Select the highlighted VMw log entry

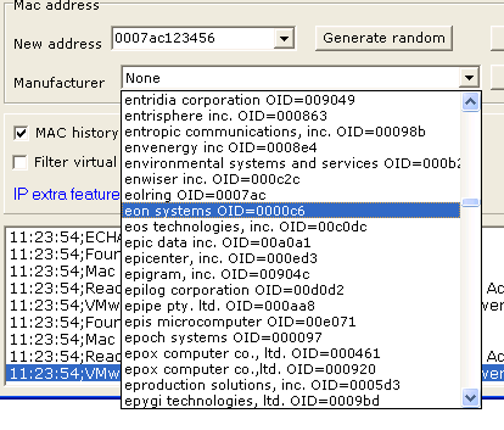pos(64,374)
